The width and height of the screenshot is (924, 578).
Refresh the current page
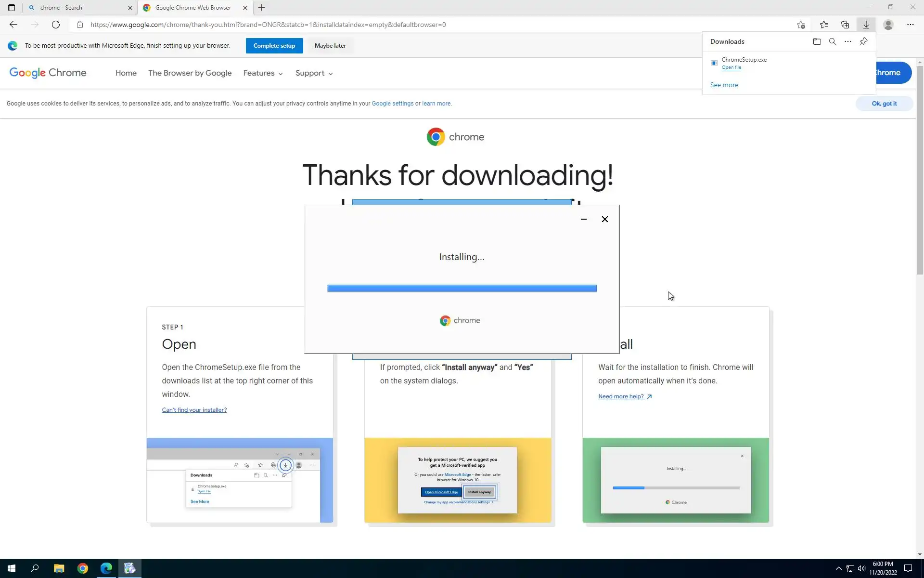pos(56,25)
